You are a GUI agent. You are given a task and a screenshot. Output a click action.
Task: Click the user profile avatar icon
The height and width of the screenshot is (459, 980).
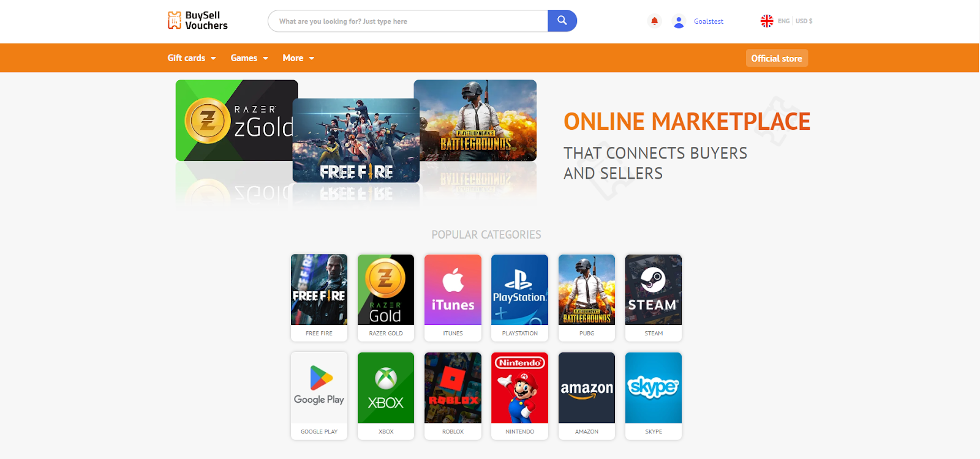(679, 21)
